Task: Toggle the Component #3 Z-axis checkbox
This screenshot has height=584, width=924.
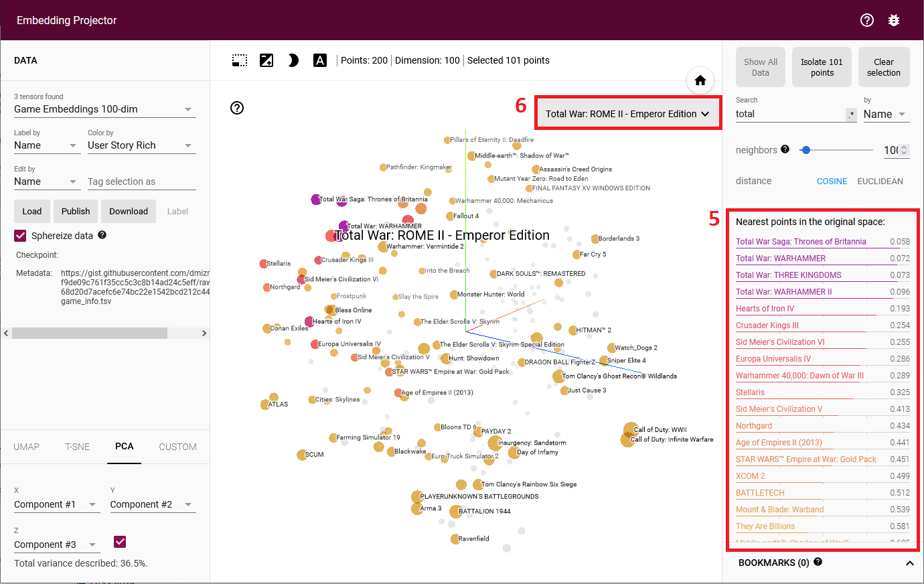Action: [x=120, y=542]
